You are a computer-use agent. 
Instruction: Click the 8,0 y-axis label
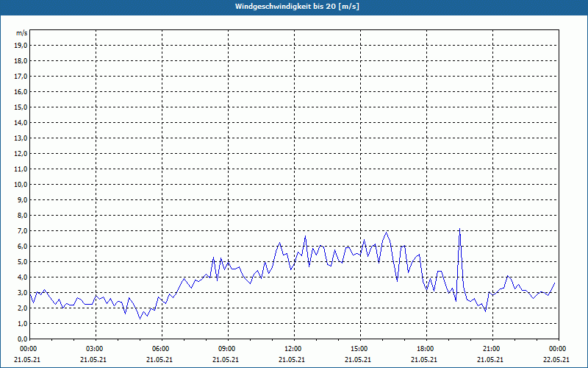click(21, 215)
